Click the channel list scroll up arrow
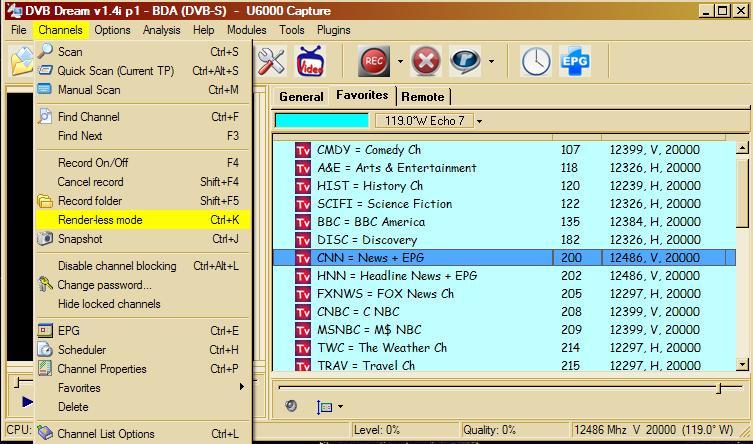 pos(742,148)
